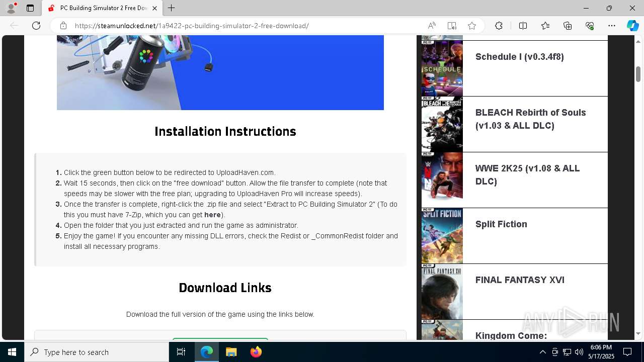
Task: Open Browser essentials icon
Action: pyautogui.click(x=590, y=26)
